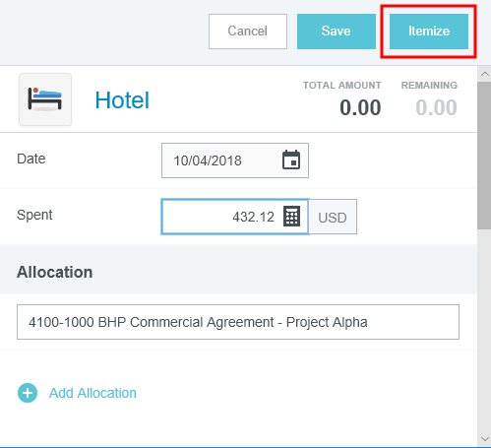Click the Spent label
This screenshot has width=491, height=448.
pyautogui.click(x=34, y=216)
